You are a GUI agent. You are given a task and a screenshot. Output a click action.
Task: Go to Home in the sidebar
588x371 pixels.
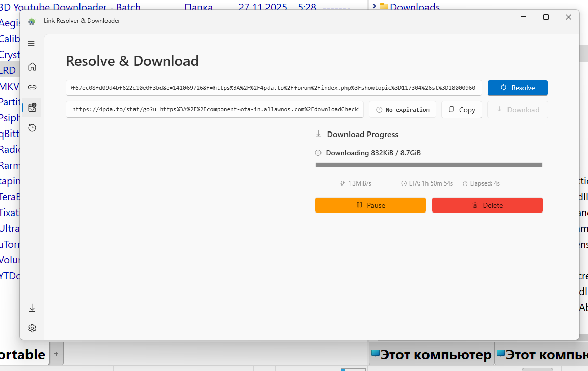coord(32,67)
